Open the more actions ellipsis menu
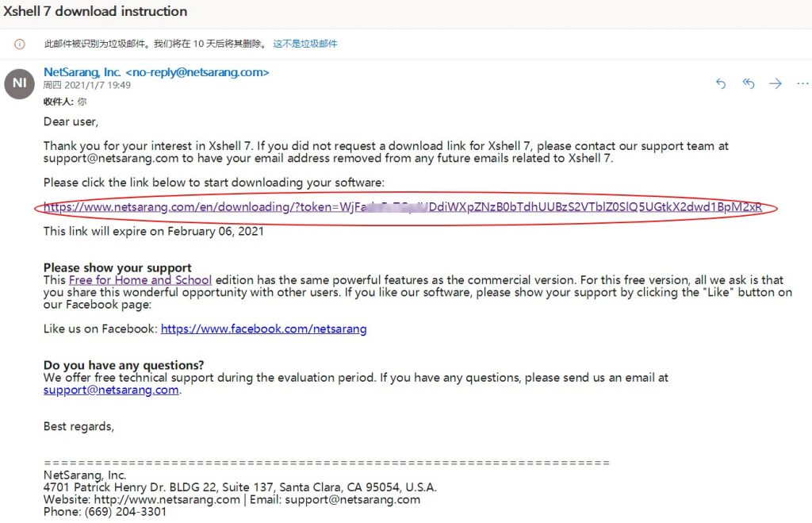 [802, 83]
